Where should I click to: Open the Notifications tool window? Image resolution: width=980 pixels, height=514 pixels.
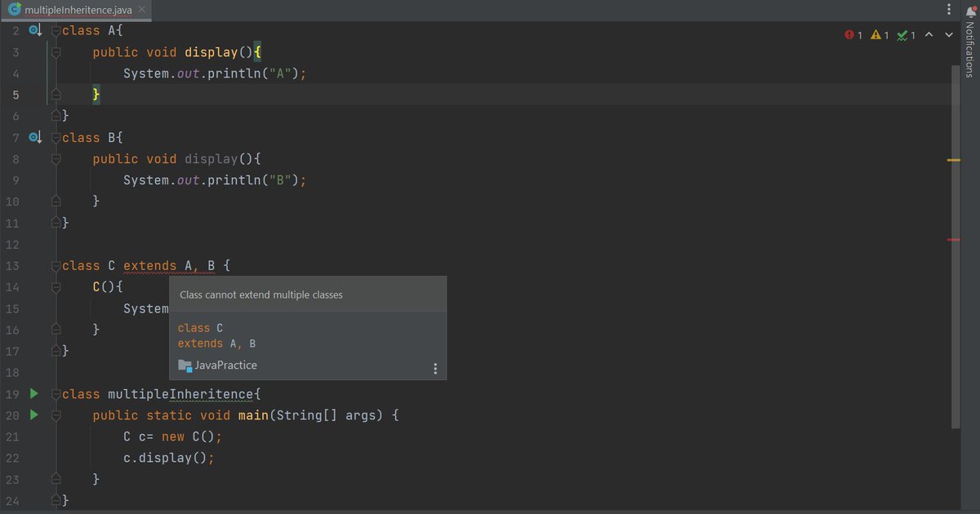(970, 41)
